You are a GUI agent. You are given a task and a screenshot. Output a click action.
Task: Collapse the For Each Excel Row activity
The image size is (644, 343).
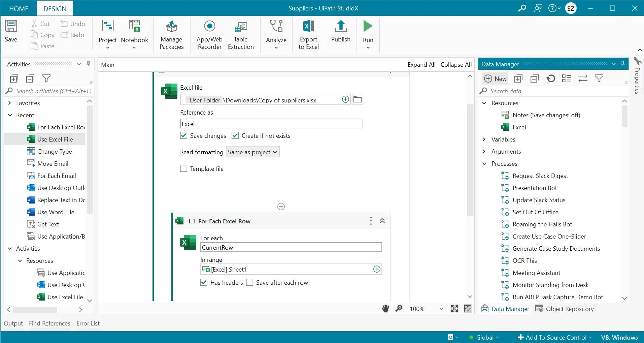pyautogui.click(x=382, y=221)
